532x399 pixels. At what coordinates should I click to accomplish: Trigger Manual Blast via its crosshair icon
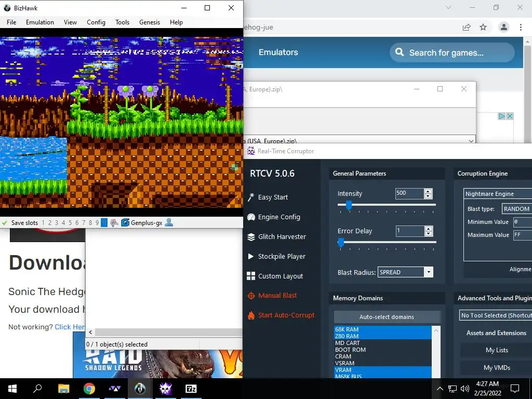coord(251,296)
